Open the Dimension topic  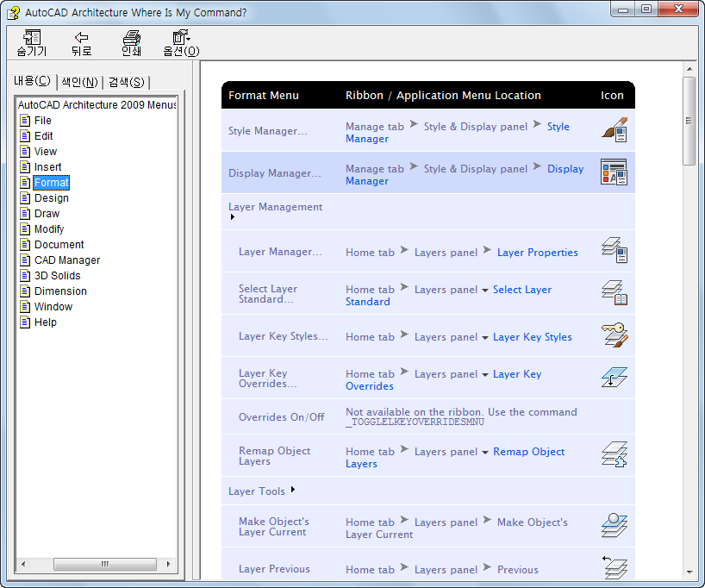tap(60, 291)
